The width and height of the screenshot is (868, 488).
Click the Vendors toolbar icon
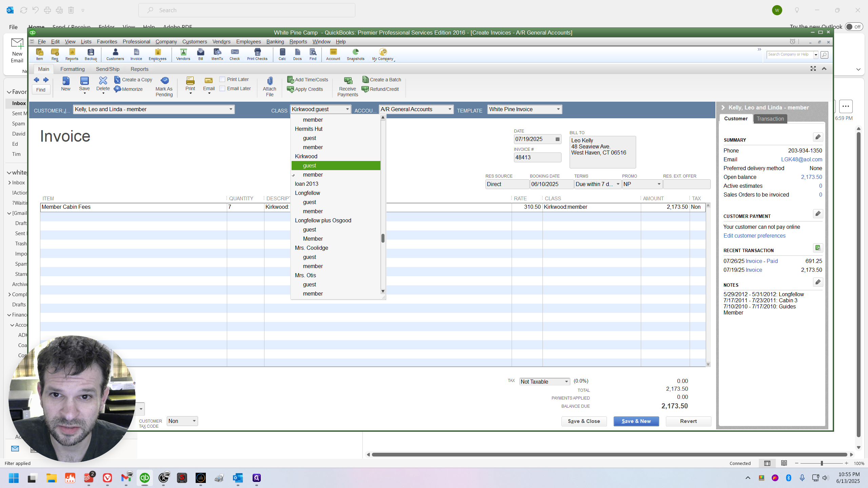coord(183,54)
